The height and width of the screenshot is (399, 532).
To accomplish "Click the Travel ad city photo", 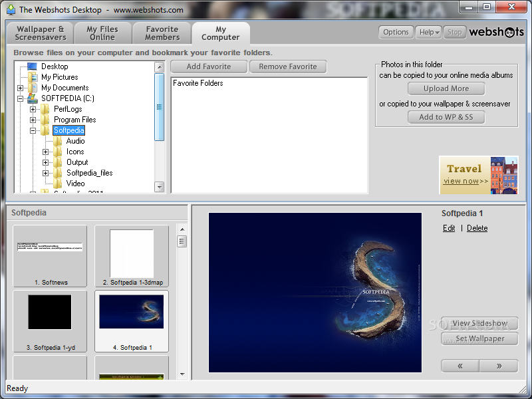I will (504, 176).
